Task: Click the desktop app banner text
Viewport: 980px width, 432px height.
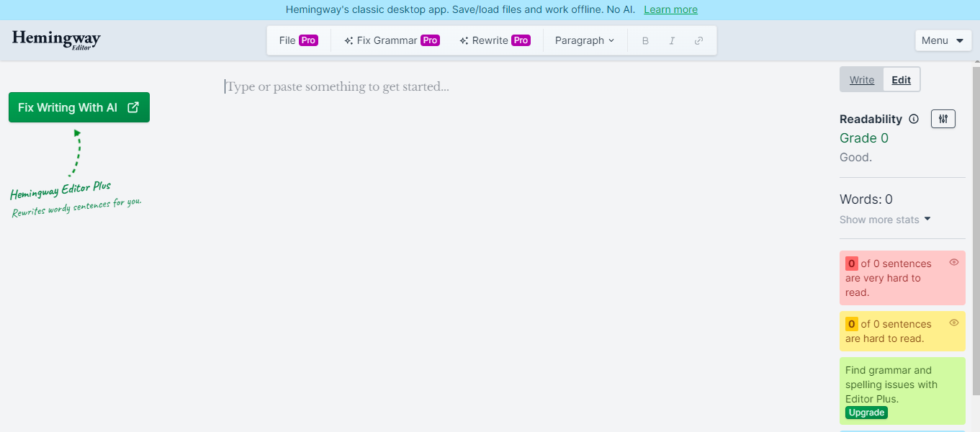Action: [461, 9]
